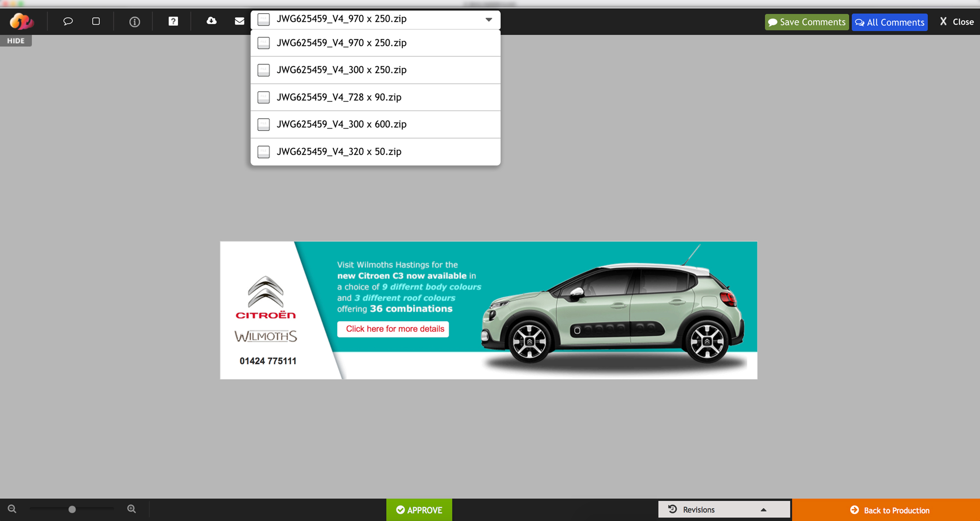
Task: Select JWG625459_V4_970 x 250.zip from list
Action: point(375,43)
